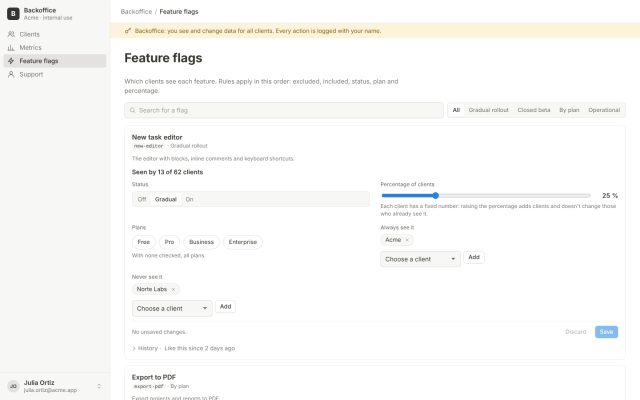Click Add next to Never see it dropdown
Image resolution: width=640 pixels, height=400 pixels.
[x=225, y=307]
